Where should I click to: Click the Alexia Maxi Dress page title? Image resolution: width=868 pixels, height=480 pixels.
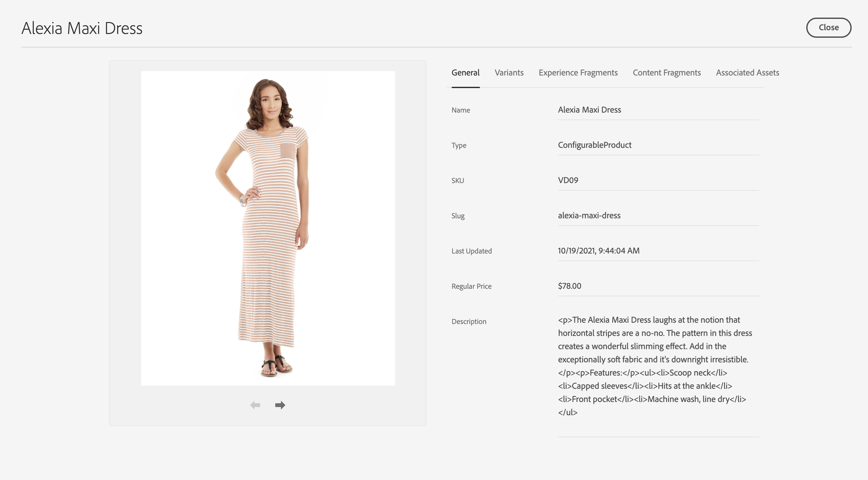click(82, 28)
